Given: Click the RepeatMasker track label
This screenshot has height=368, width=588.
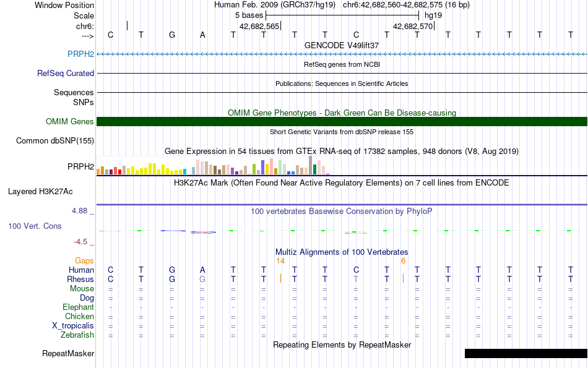Looking at the screenshot, I should click(x=68, y=353).
